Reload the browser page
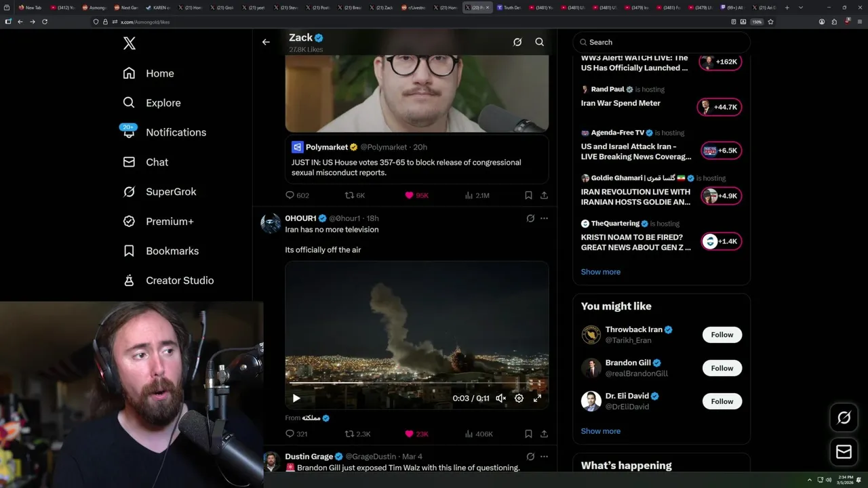Screen dimensions: 868x488 point(45,22)
